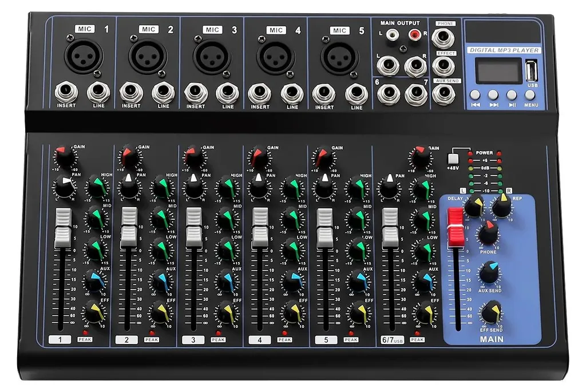
Task: Click the input 6 jack
Action: pyautogui.click(x=389, y=93)
